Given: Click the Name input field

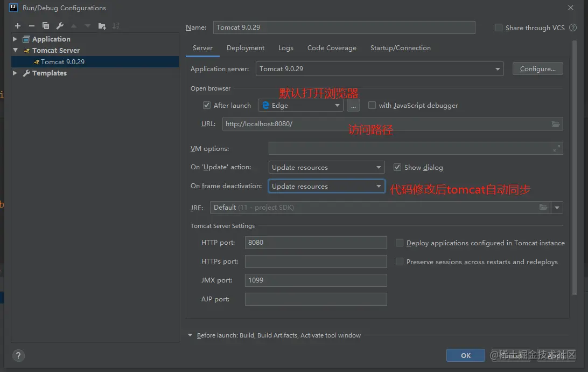Looking at the screenshot, I should [x=344, y=27].
